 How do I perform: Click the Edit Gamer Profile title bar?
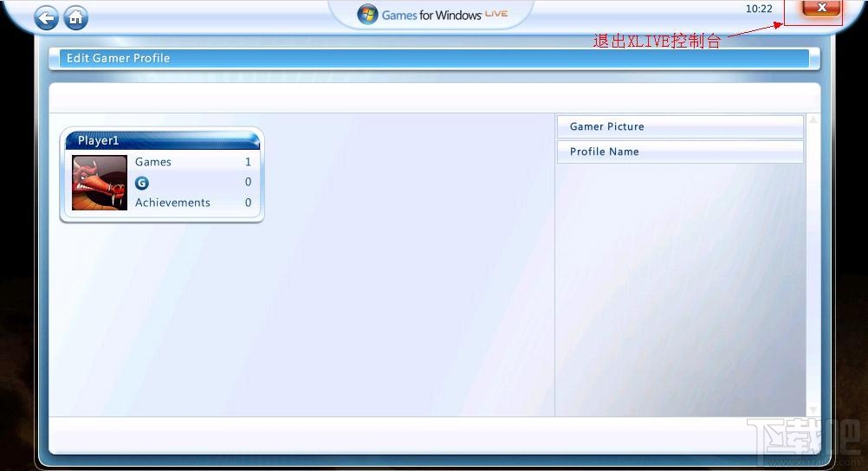point(434,59)
